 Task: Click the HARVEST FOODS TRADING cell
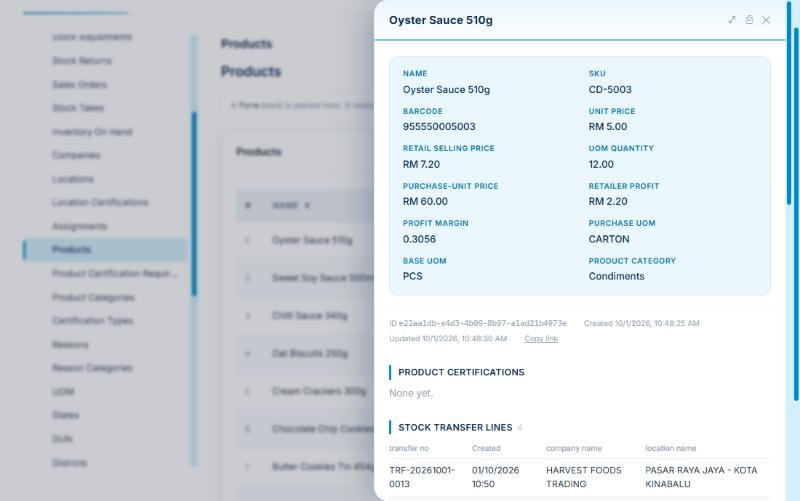[584, 477]
